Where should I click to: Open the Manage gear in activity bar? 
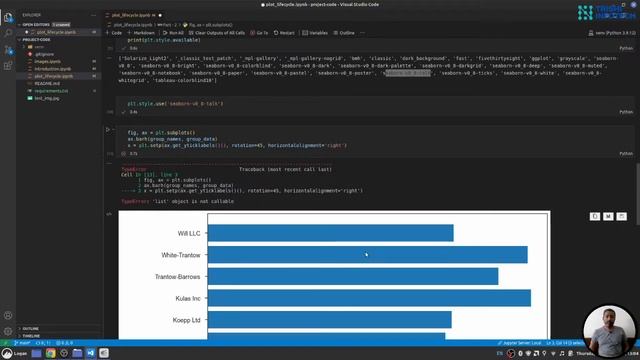point(8,331)
